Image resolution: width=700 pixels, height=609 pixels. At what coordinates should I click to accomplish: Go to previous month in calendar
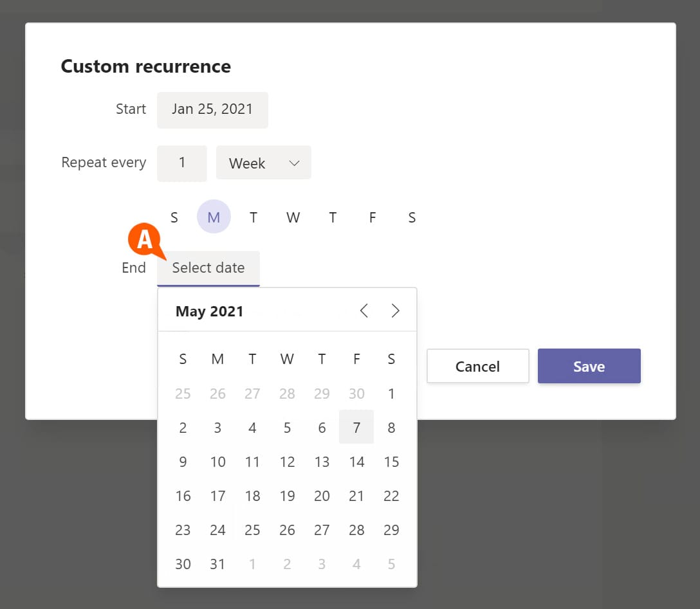click(x=364, y=311)
